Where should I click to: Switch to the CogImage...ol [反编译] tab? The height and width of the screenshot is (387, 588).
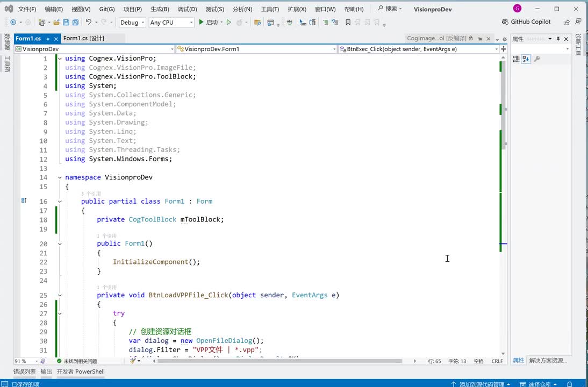pos(436,38)
